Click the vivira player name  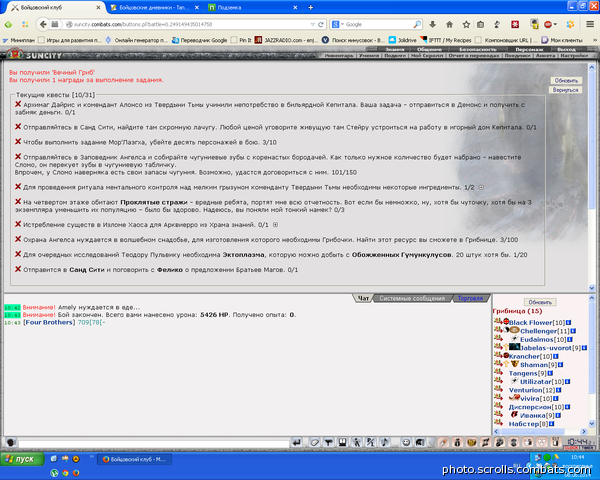530,398
